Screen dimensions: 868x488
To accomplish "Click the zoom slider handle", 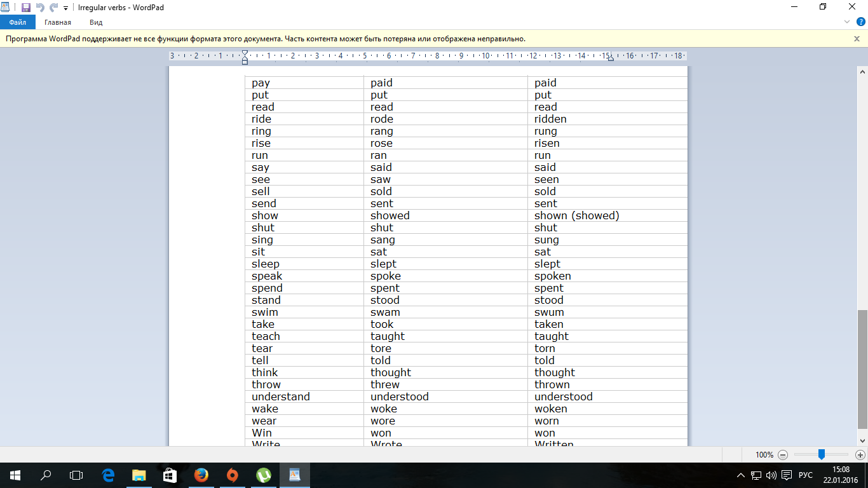I will [822, 454].
